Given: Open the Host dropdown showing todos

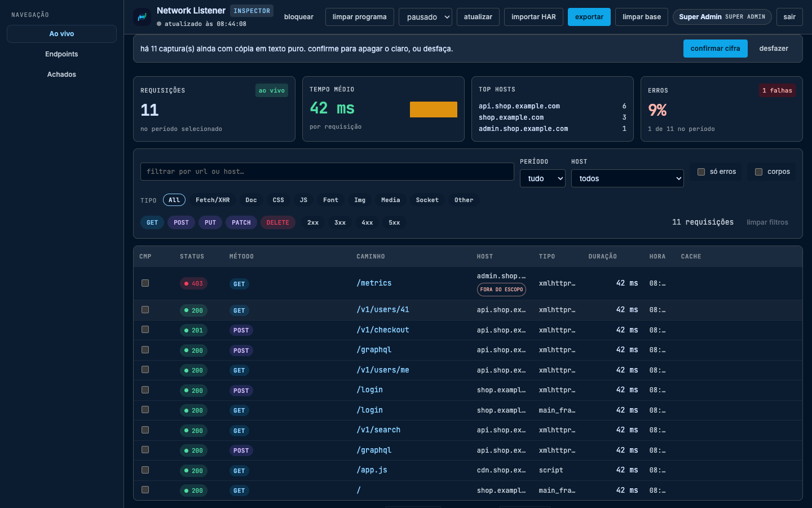Looking at the screenshot, I should (x=628, y=178).
